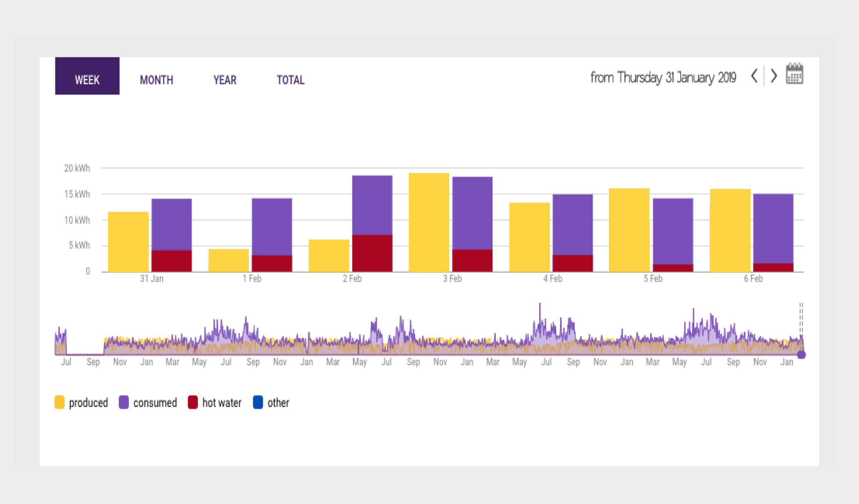Click the 2 Feb red hot water bar

(372, 253)
